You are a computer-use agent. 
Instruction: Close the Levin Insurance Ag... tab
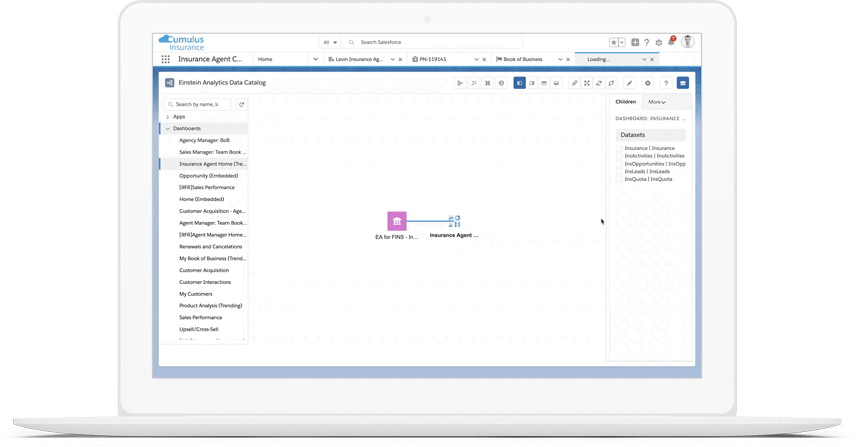click(401, 60)
